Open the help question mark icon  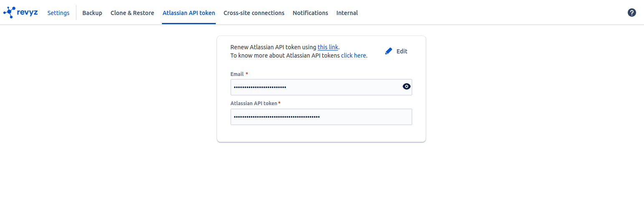[x=632, y=13]
